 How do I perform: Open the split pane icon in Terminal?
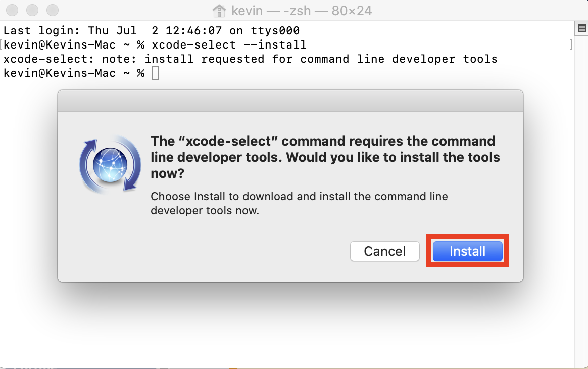point(581,28)
